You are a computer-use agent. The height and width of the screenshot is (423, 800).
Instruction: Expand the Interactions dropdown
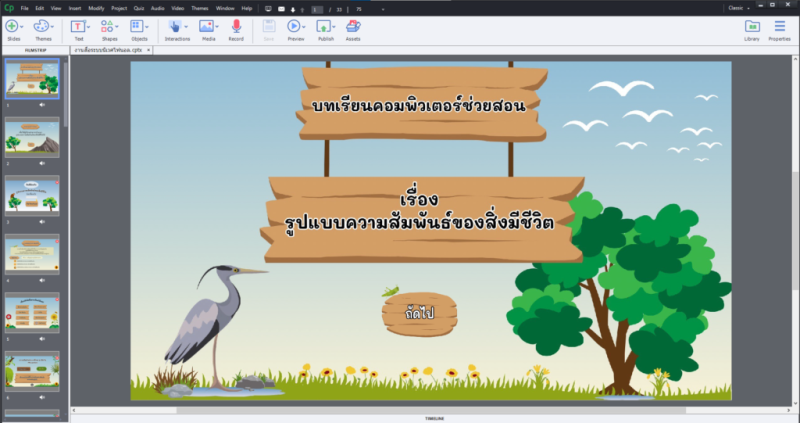point(187,26)
